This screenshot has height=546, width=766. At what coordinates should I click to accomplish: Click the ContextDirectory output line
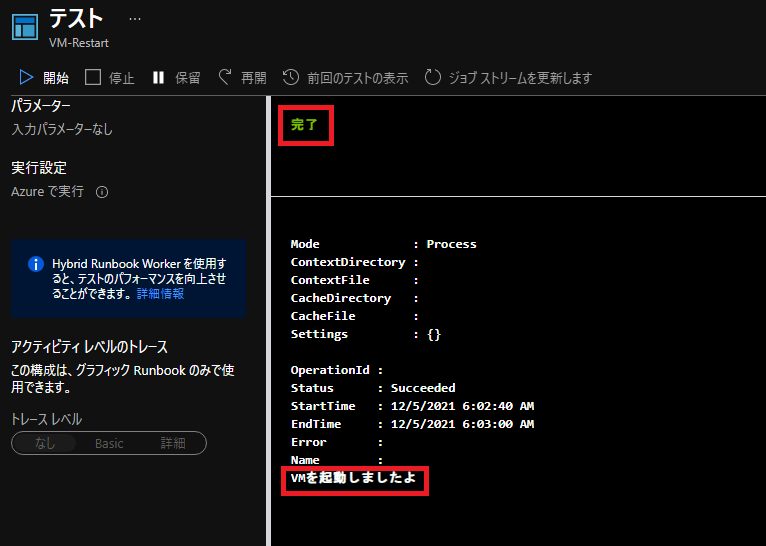355,262
